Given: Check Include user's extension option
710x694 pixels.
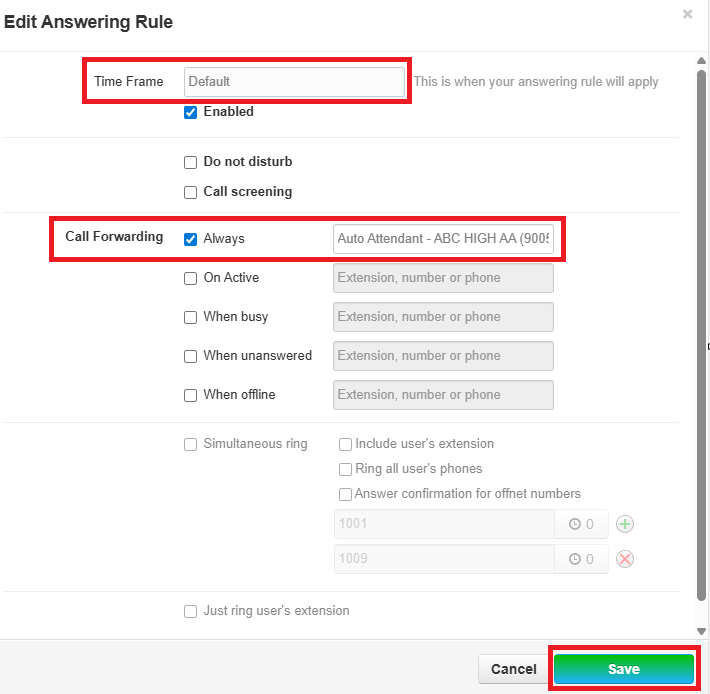Looking at the screenshot, I should coord(345,444).
